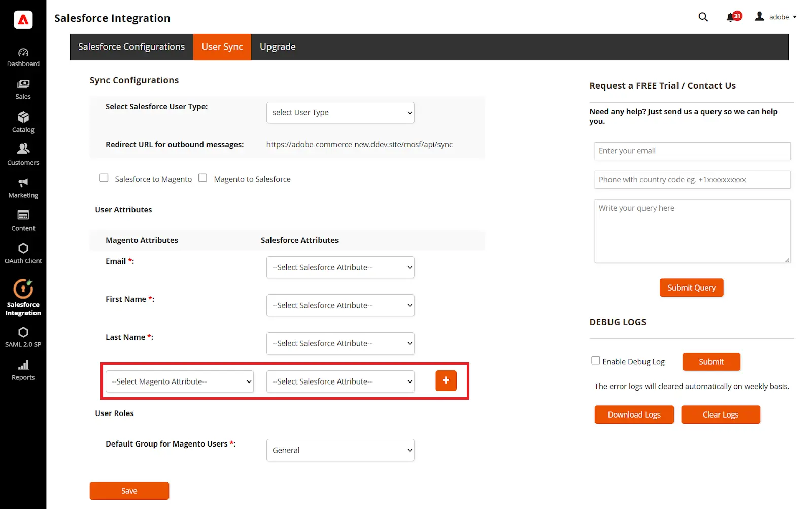Open the Catalog sidebar menu
The height and width of the screenshot is (509, 812).
click(x=23, y=122)
